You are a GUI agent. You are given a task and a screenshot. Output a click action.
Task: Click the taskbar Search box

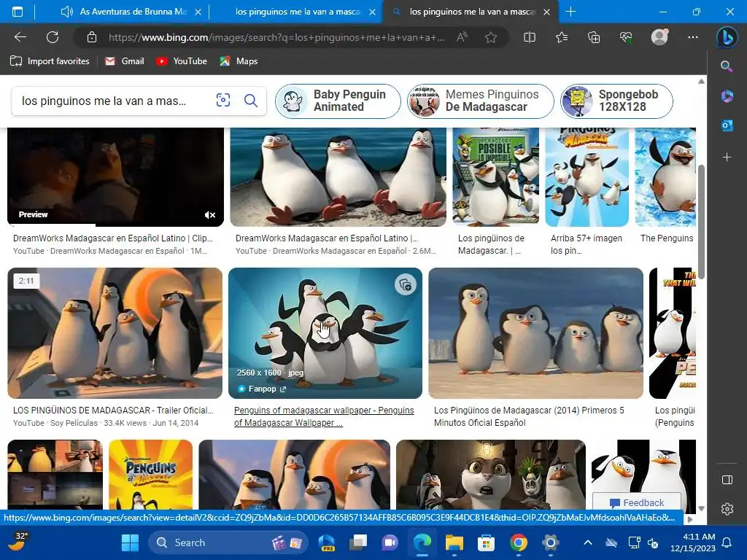[228, 542]
